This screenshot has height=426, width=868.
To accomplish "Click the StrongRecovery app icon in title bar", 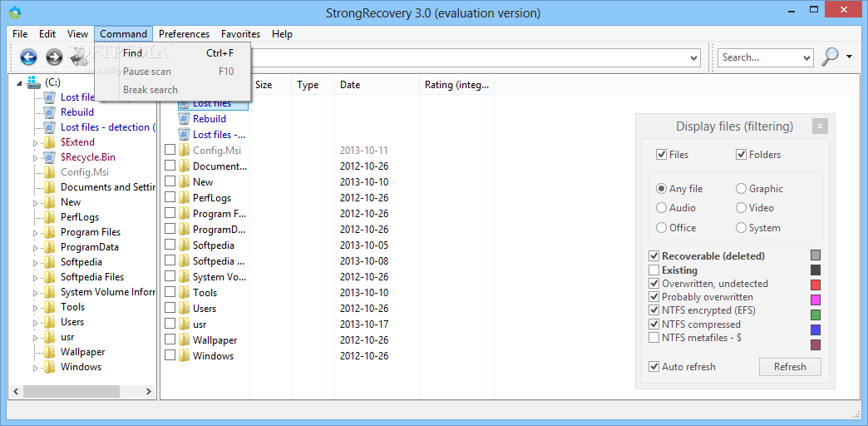I will 14,11.
